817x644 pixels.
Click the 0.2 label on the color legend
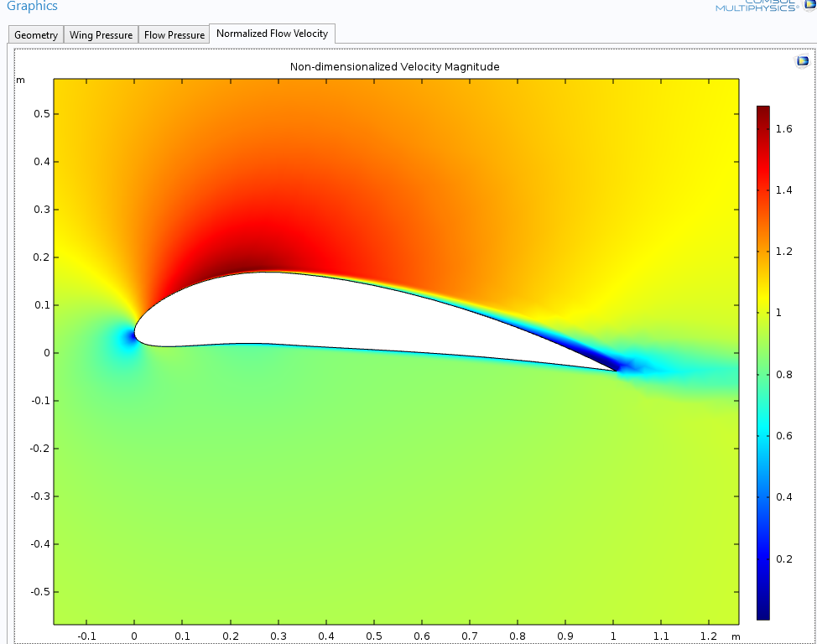click(783, 559)
